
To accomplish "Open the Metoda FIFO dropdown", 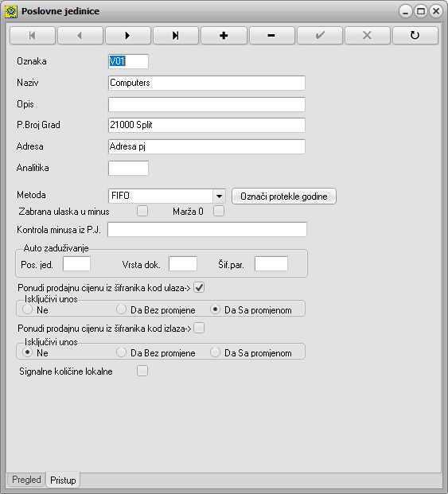I will pos(219,196).
